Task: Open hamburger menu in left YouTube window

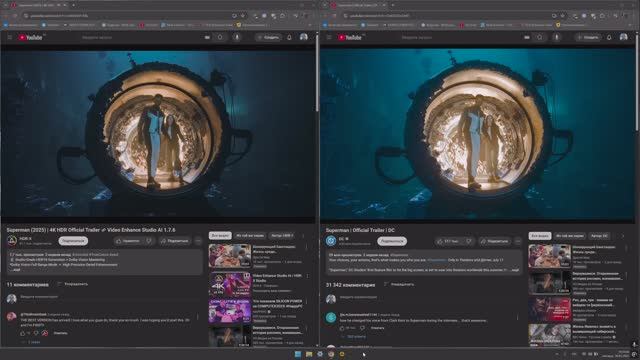Action: [x=9, y=38]
